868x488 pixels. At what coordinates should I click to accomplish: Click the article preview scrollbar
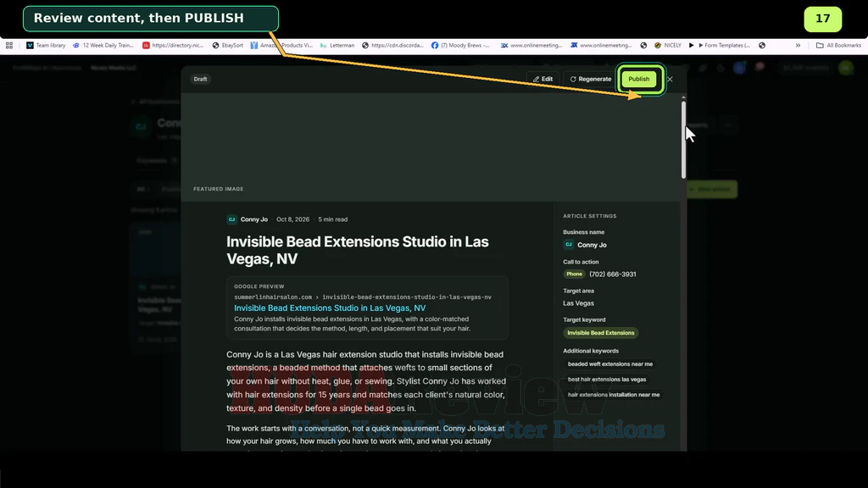[684, 138]
